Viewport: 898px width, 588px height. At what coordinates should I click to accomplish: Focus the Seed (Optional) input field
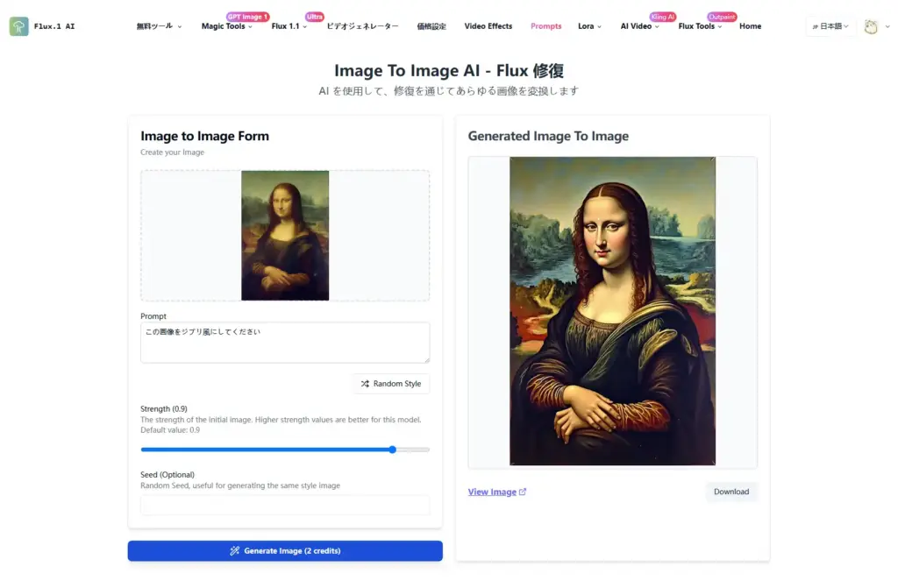coord(285,505)
